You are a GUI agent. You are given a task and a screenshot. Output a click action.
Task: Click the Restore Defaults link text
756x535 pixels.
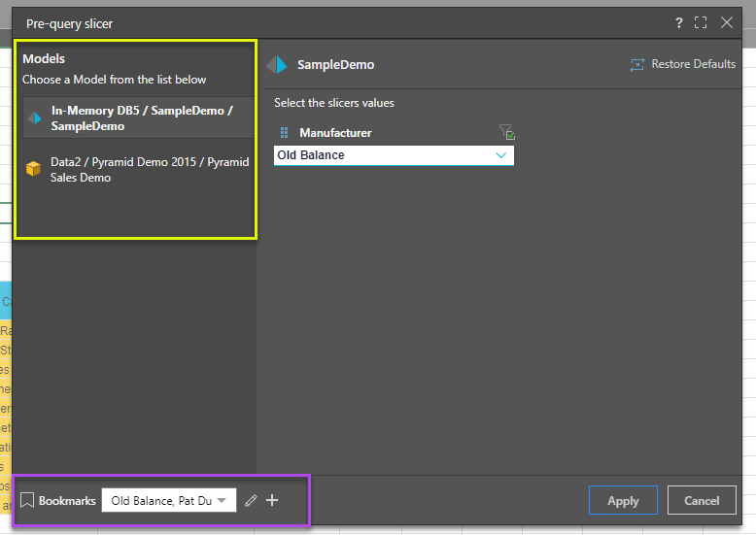[693, 64]
